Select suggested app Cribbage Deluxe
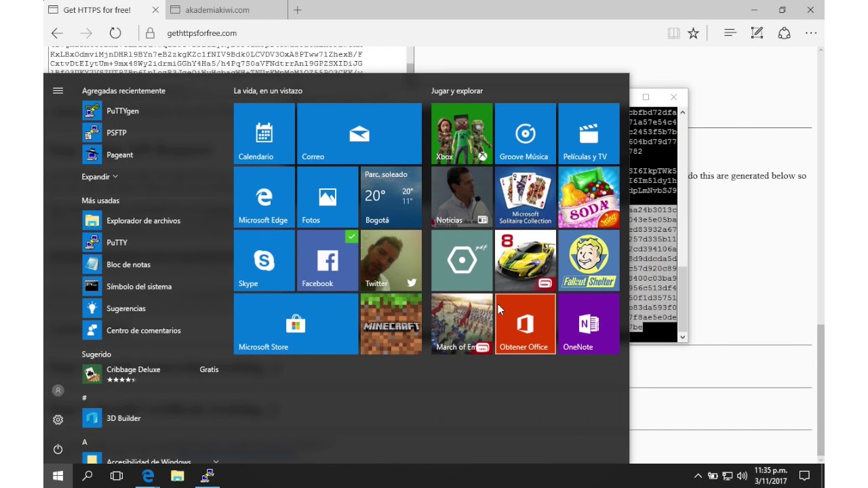868x488 pixels. coord(150,373)
